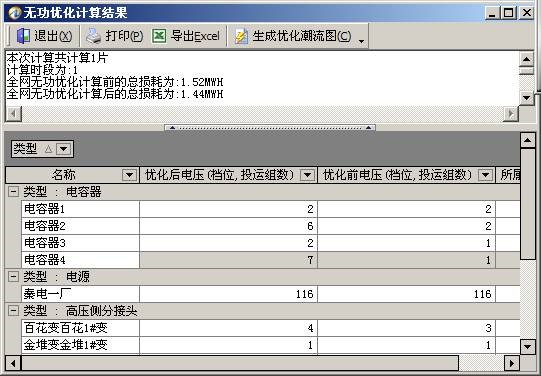The height and width of the screenshot is (376, 541).
Task: Click grid horizontal scroll left arrow
Action: 13,363
